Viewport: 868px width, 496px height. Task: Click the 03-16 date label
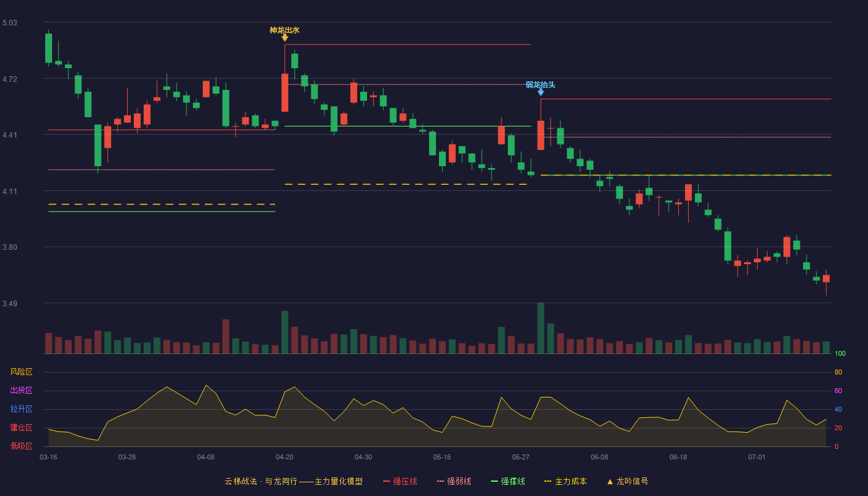click(x=48, y=457)
